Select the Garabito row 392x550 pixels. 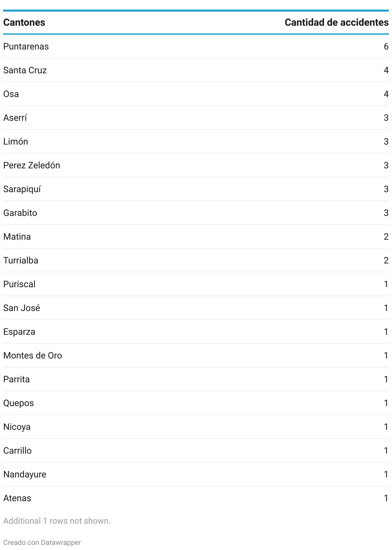coord(196,213)
